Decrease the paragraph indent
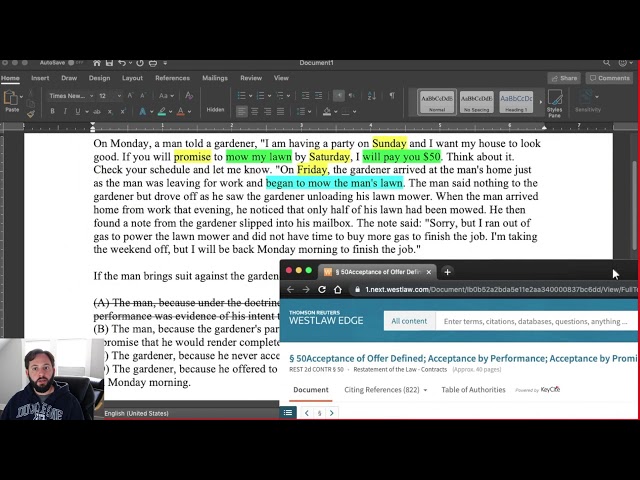 305,96
